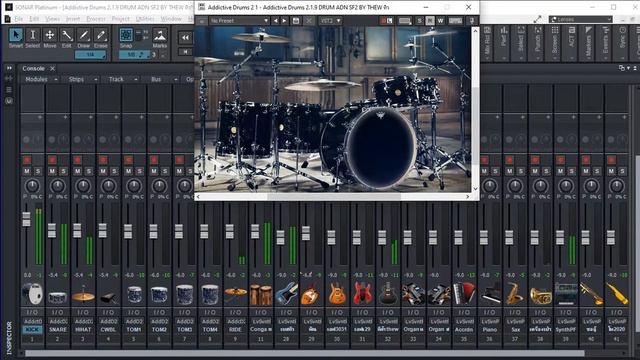Image resolution: width=640 pixels, height=360 pixels.
Task: Open the Insert menu
Action: pos(73,19)
